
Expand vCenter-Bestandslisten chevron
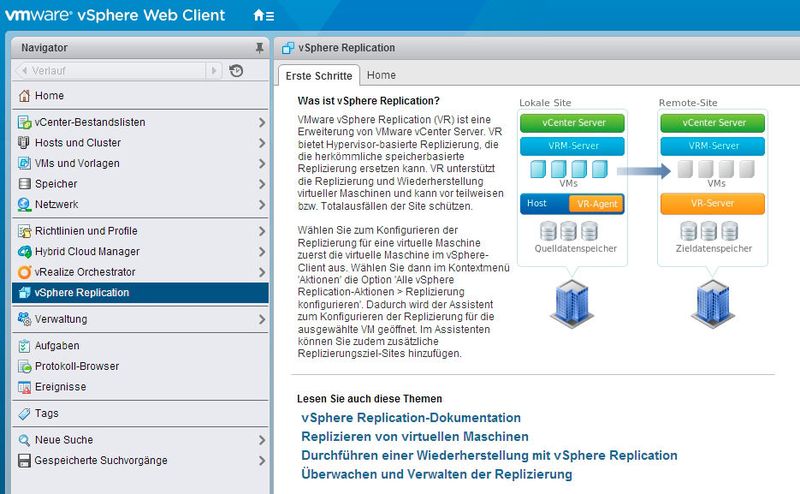[x=262, y=122]
